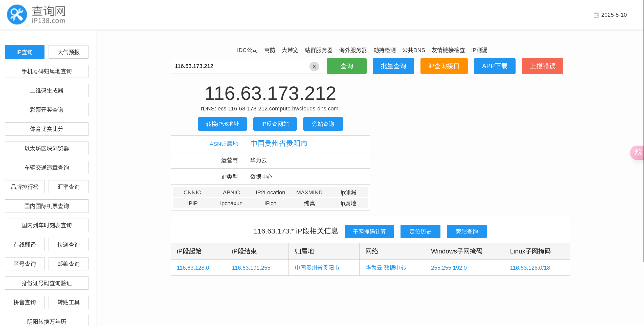
Task: Open the IDC公司 top link
Action: (247, 50)
